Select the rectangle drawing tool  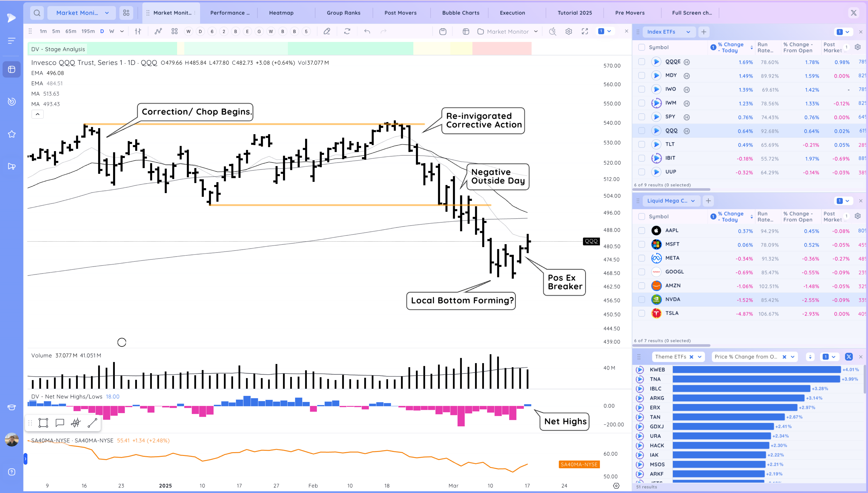coord(43,423)
